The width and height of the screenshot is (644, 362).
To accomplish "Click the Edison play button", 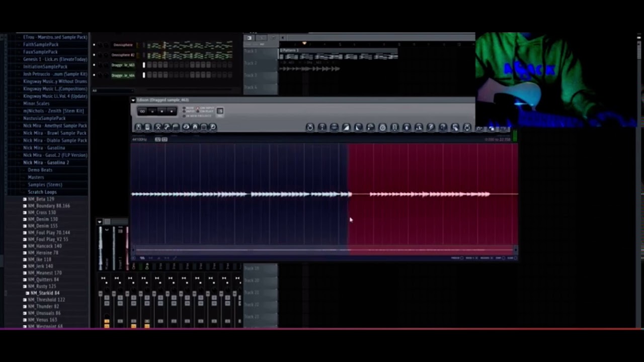I will tap(152, 111).
